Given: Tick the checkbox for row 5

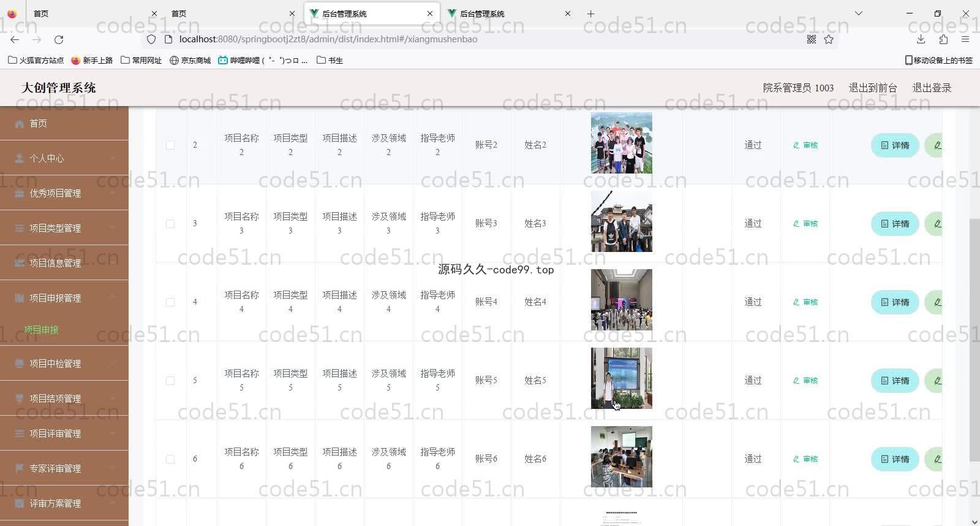Looking at the screenshot, I should tap(170, 381).
